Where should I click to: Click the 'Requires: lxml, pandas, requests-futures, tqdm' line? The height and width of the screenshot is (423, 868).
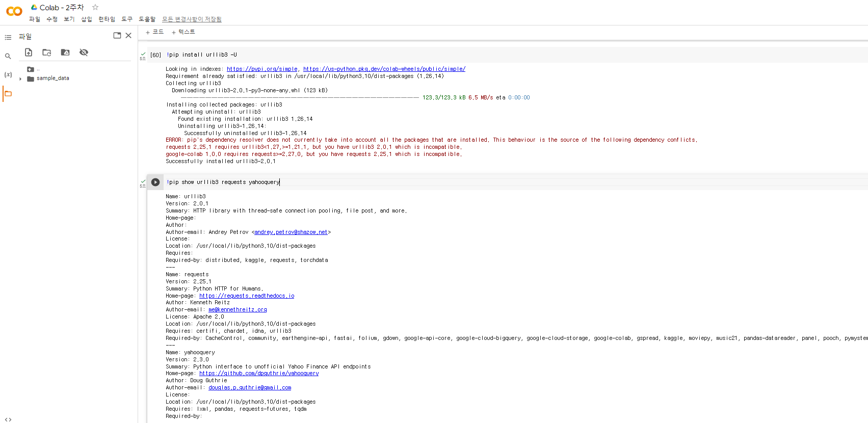[236, 409]
